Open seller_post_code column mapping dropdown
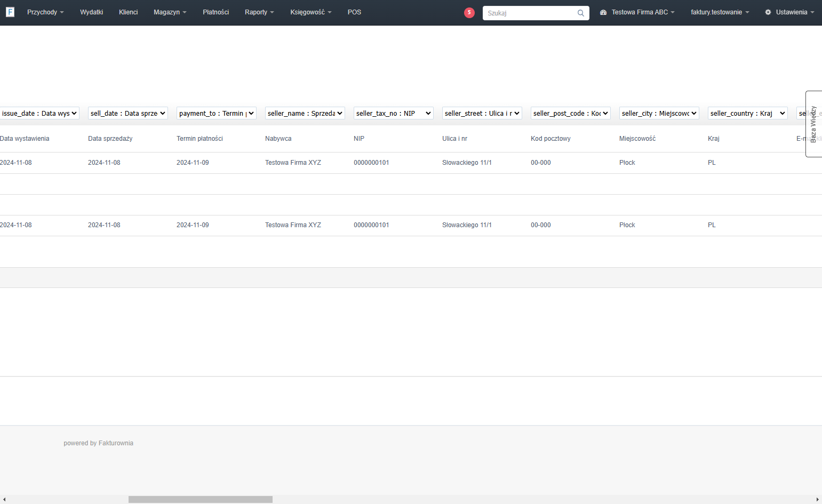The width and height of the screenshot is (822, 504). tap(571, 113)
